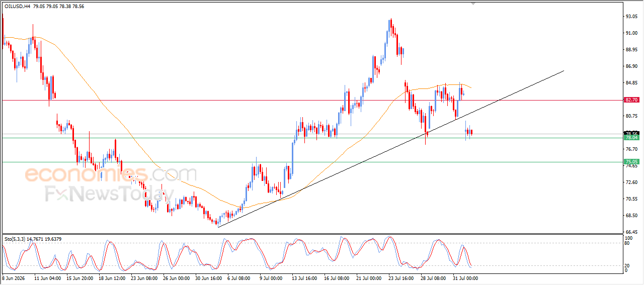Click the 6 Jul 08:00 date label
This screenshot has height=285, width=644.
coord(239,278)
